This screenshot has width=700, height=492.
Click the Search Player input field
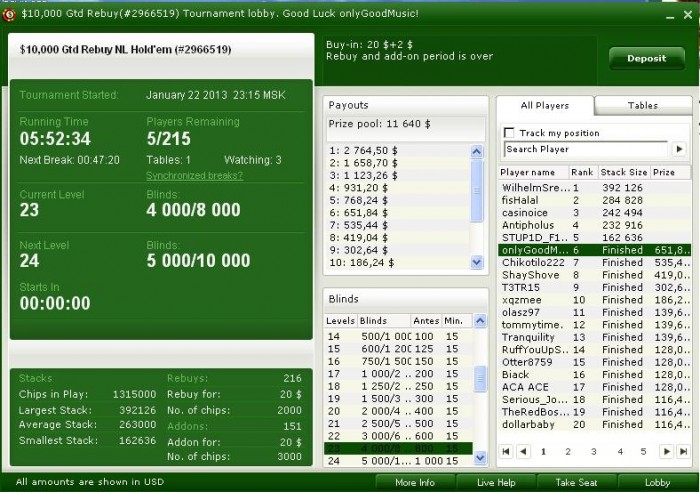coord(586,149)
